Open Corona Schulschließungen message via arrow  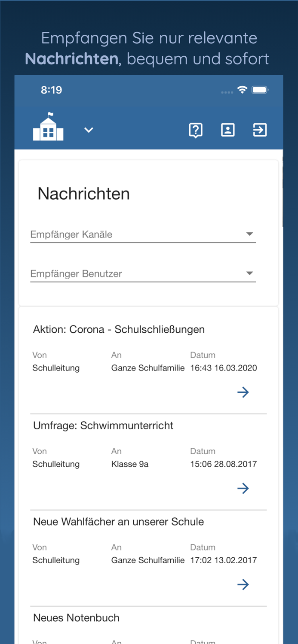pyautogui.click(x=243, y=392)
